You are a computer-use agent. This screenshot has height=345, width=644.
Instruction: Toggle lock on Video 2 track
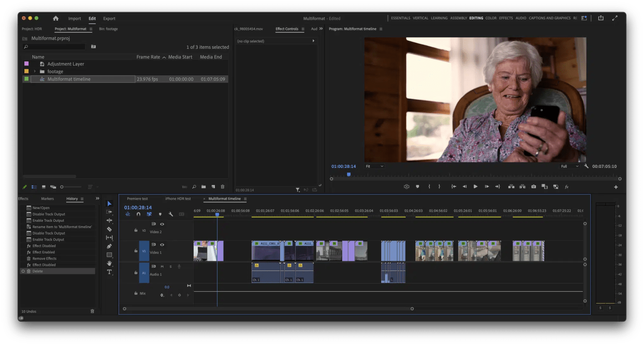[136, 230]
